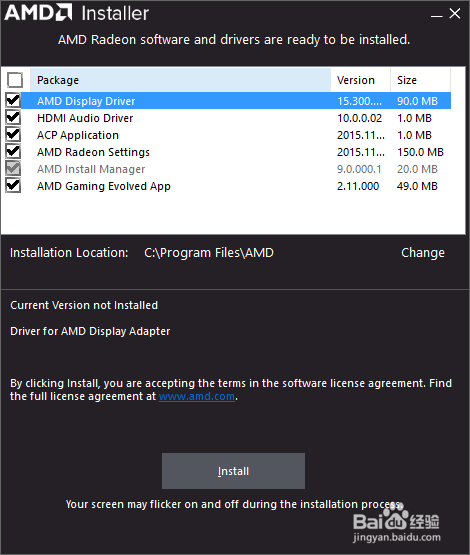Viewport: 470px width, 555px height.
Task: Open the www.amd.com license link
Action: [197, 396]
